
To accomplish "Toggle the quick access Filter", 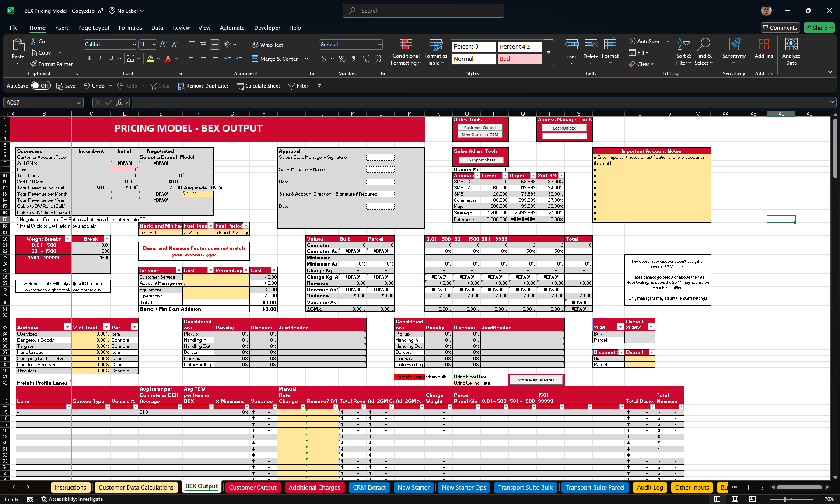I will click(x=298, y=86).
